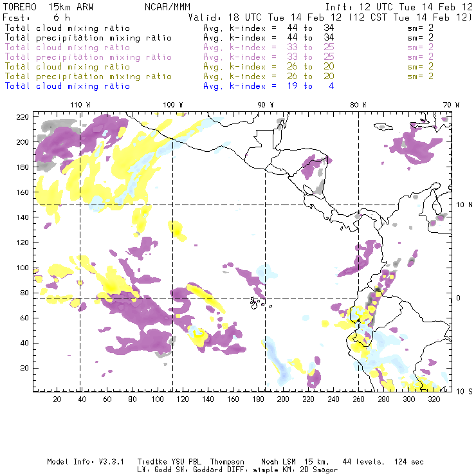Viewport: 476px width, 476px height.
Task: Select the "Fcst: 6 h" forecast label
Action: [x=37, y=17]
